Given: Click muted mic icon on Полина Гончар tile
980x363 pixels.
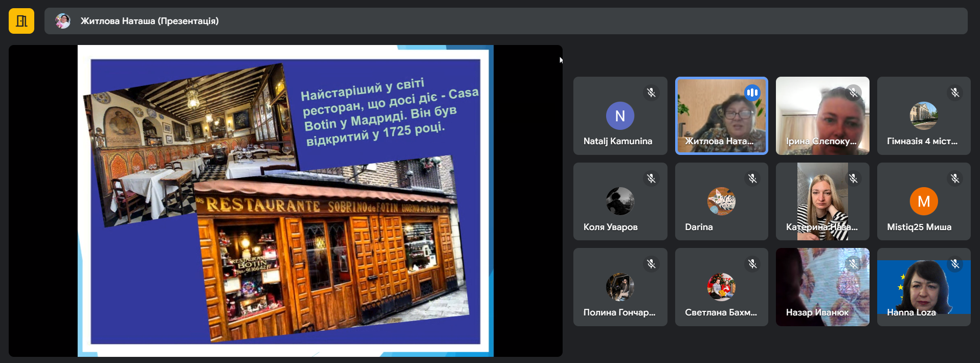Looking at the screenshot, I should (x=651, y=264).
